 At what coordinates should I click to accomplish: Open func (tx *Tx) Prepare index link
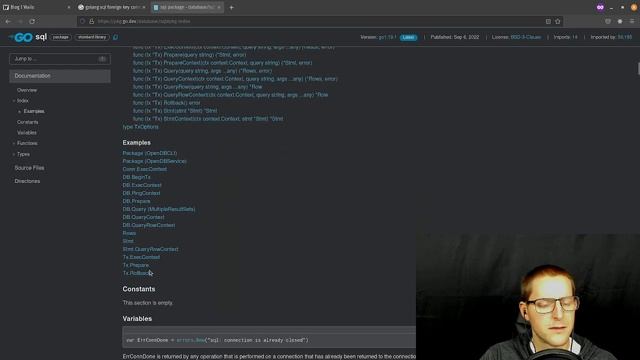tap(189, 55)
